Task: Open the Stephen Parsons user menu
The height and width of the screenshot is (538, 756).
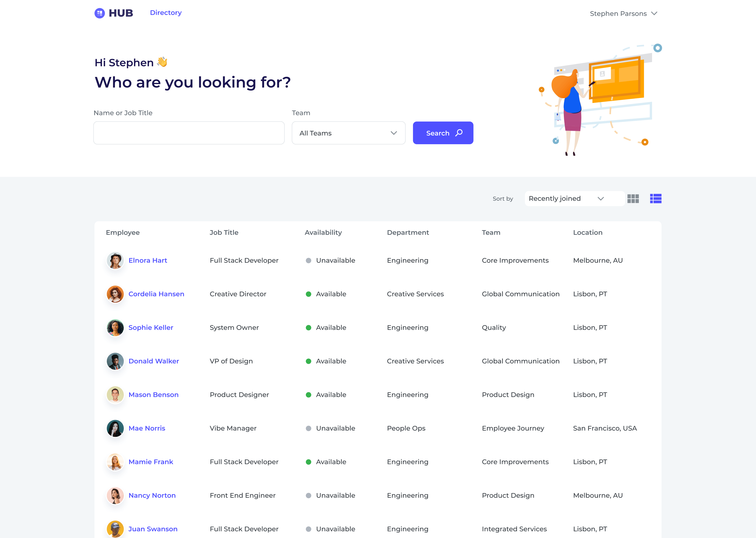Action: [623, 14]
